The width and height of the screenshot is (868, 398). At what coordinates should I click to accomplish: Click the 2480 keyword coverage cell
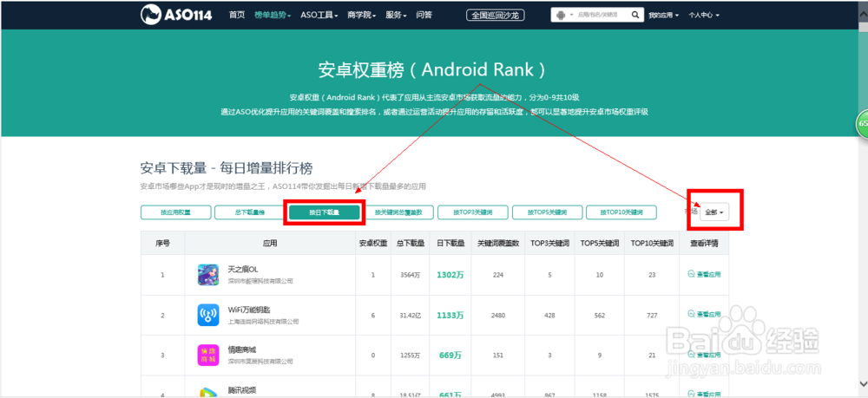pos(498,315)
